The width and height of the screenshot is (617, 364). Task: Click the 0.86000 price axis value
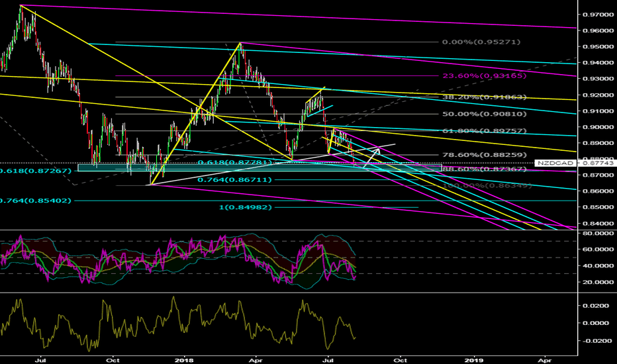pyautogui.click(x=598, y=191)
